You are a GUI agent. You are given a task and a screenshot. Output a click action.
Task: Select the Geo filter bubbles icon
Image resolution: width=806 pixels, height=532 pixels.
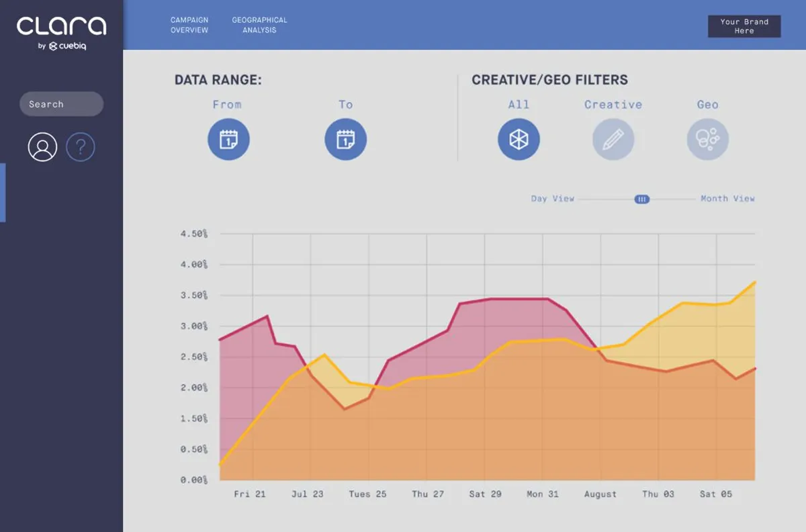coord(707,140)
